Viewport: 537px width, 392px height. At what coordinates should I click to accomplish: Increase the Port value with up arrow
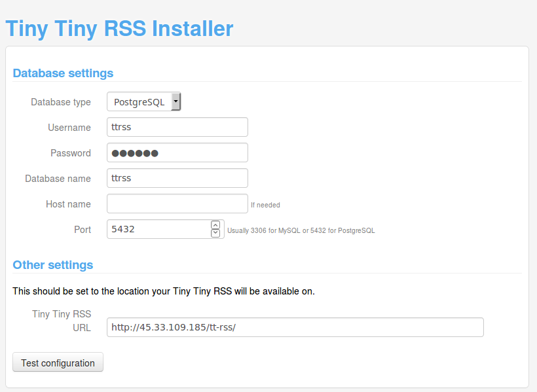pyautogui.click(x=215, y=225)
